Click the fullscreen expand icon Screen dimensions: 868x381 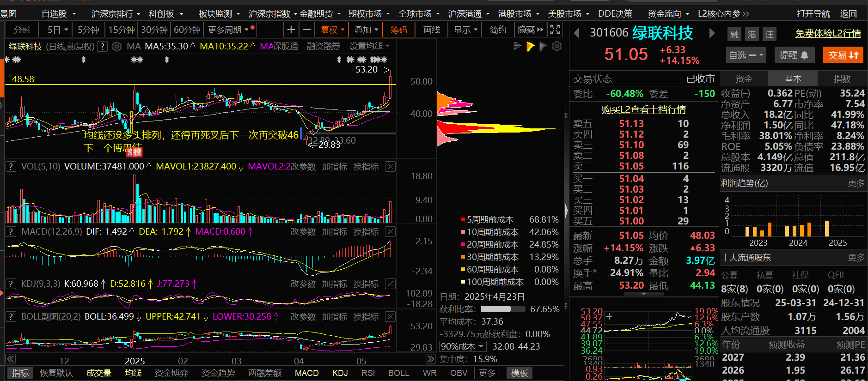pyautogui.click(x=555, y=30)
